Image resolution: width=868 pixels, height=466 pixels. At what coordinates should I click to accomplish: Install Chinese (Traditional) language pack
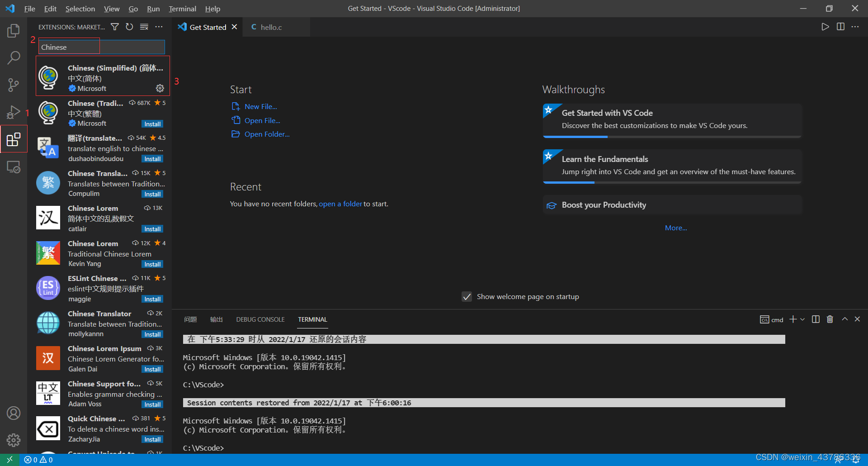152,124
